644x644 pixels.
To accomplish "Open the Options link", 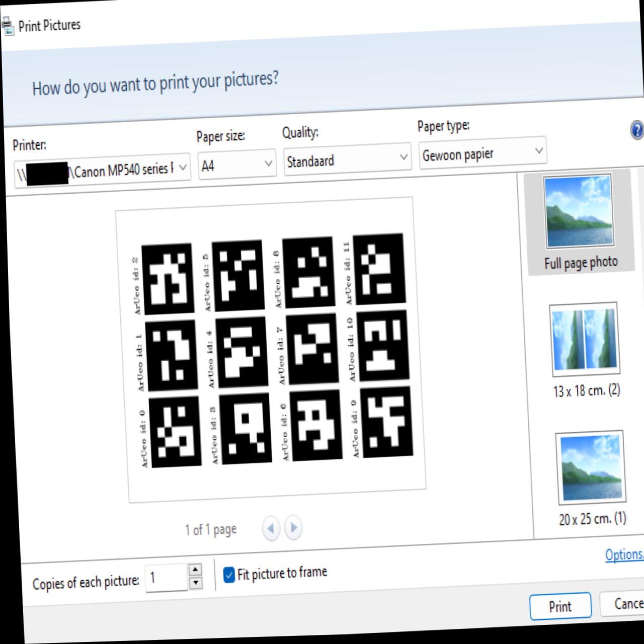I will point(624,554).
